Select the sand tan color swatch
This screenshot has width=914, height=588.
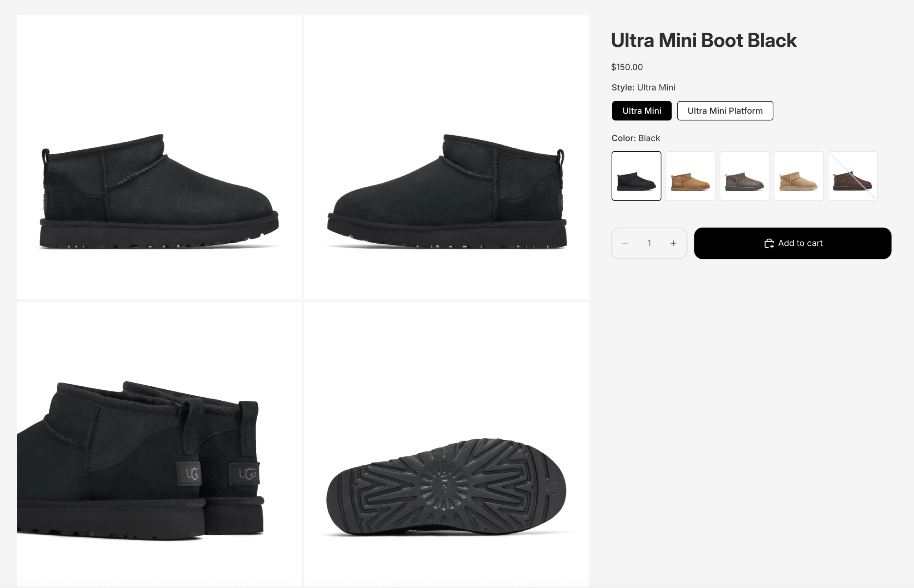coord(798,176)
